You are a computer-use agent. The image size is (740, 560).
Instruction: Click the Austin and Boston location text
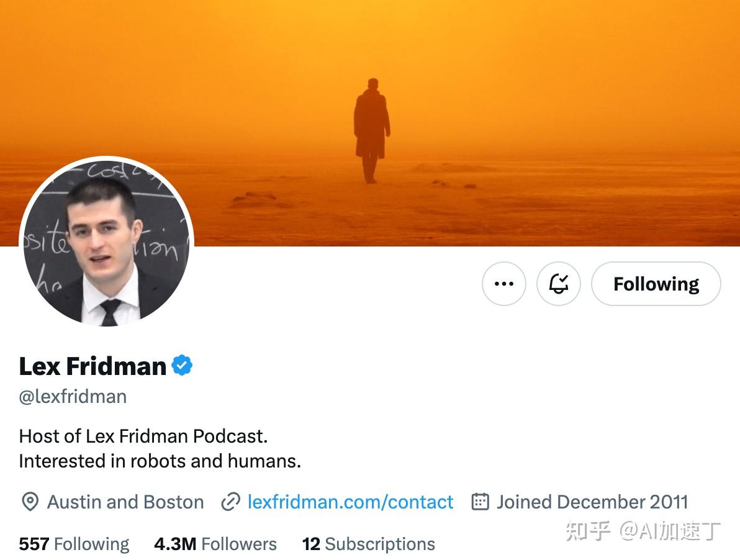[125, 502]
